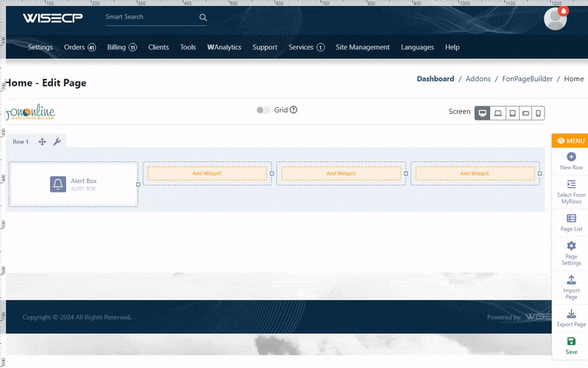Viewport: 588px width, 368px height.
Task: Click the third column resize handle
Action: (406, 173)
